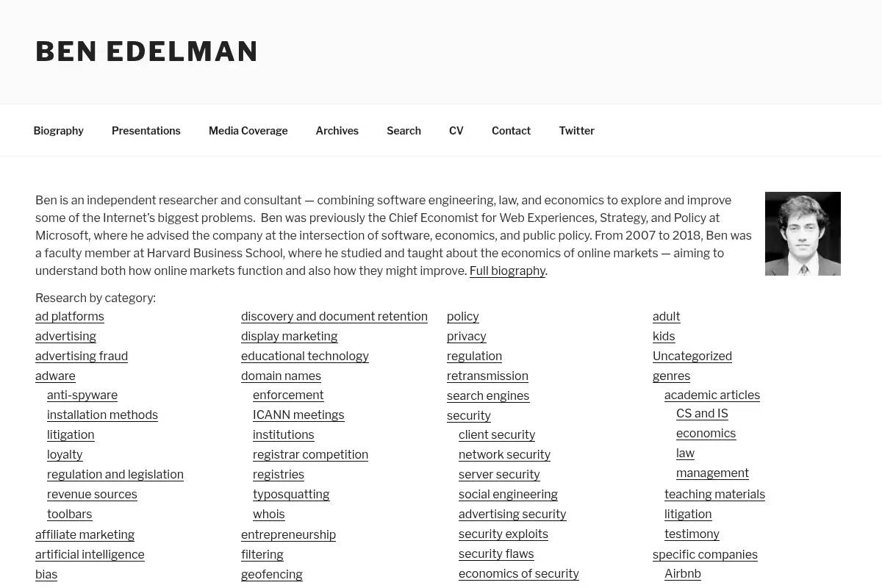View the CV navigation link

click(x=456, y=130)
